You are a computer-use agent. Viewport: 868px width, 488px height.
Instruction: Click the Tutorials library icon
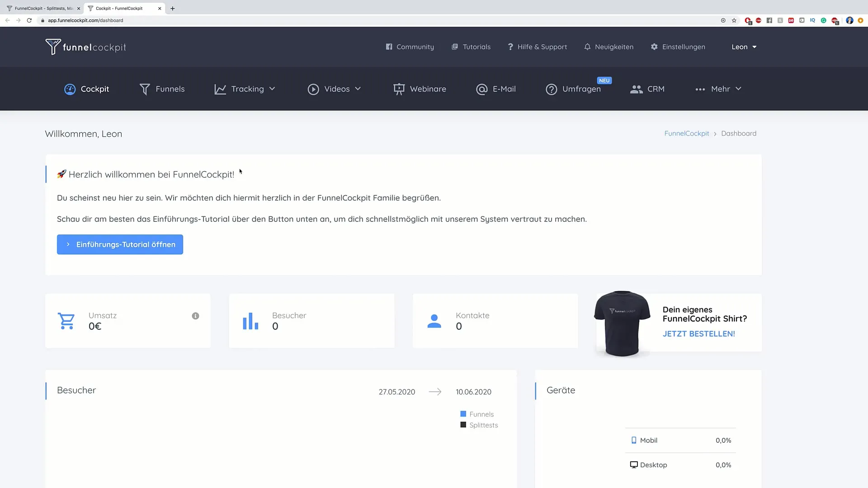(455, 47)
